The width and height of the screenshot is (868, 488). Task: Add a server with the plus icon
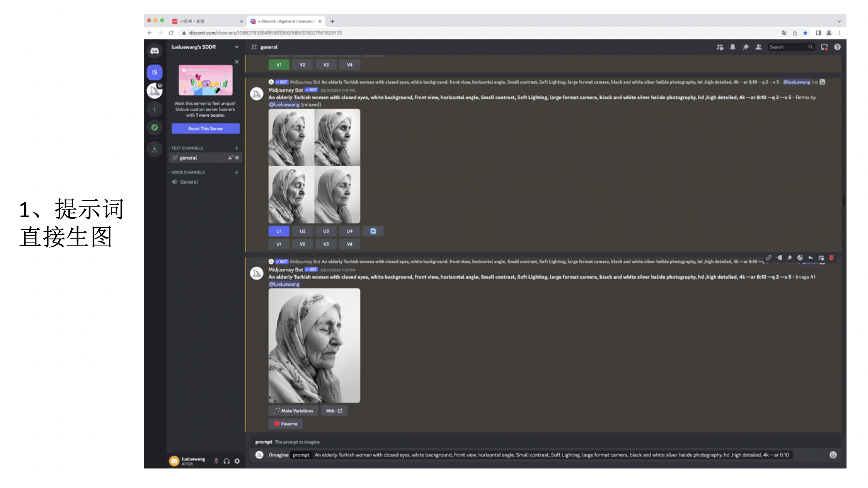click(x=154, y=109)
